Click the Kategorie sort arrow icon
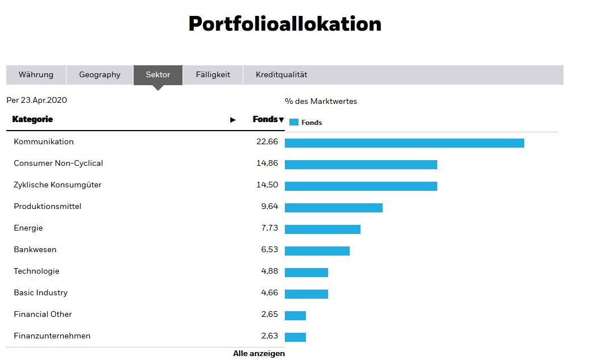Screen dimensions: 597x364 [x=233, y=120]
